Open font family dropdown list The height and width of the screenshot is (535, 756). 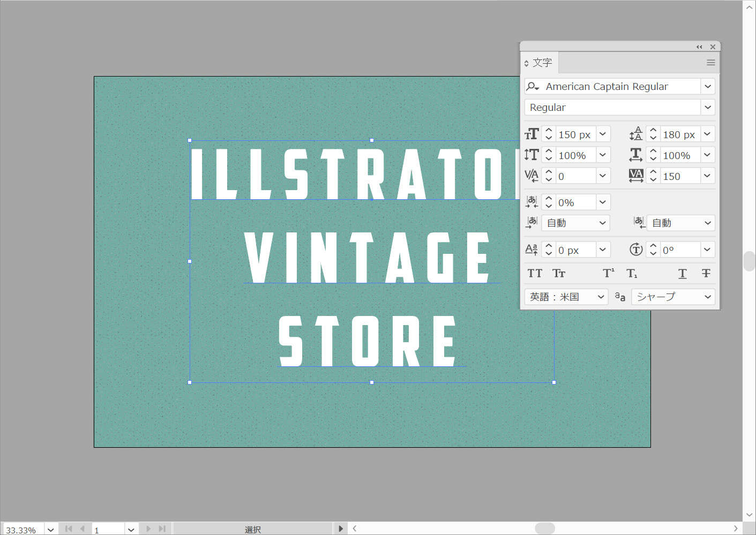(x=708, y=86)
